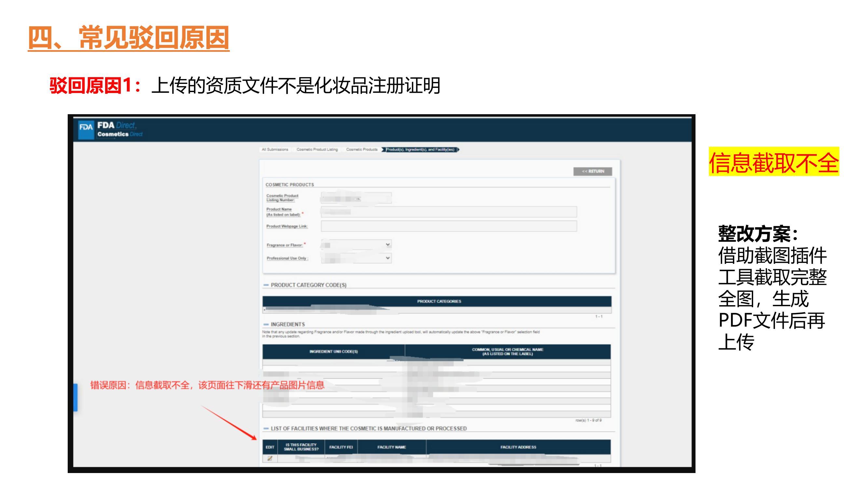Click the Ingredient UNII Code(s) column header

[x=333, y=352]
